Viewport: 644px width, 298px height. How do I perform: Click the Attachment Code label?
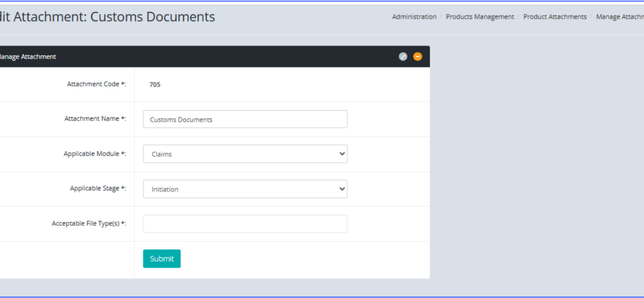(x=96, y=84)
